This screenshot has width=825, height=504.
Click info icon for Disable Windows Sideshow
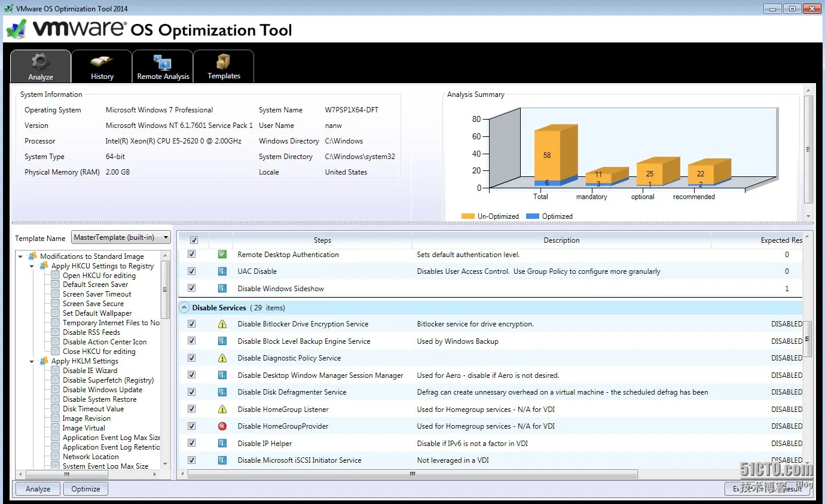[x=222, y=288]
